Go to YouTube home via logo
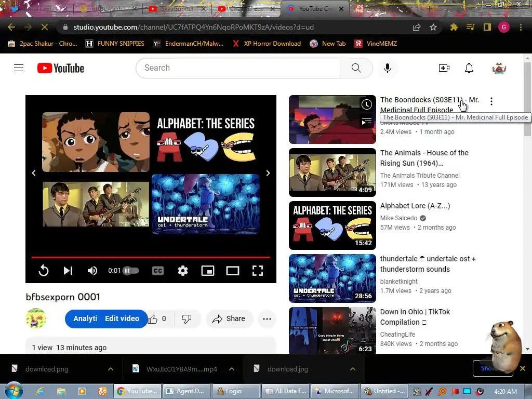This screenshot has height=399, width=532. [61, 68]
